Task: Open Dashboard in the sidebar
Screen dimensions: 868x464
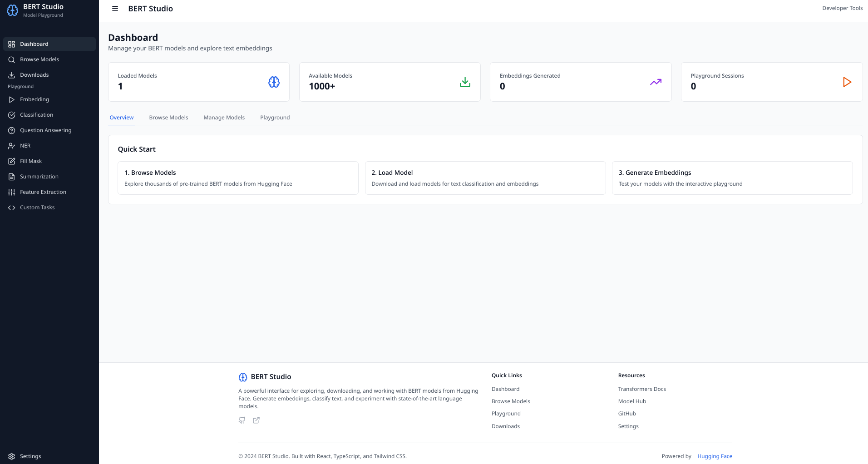Action: tap(49, 44)
